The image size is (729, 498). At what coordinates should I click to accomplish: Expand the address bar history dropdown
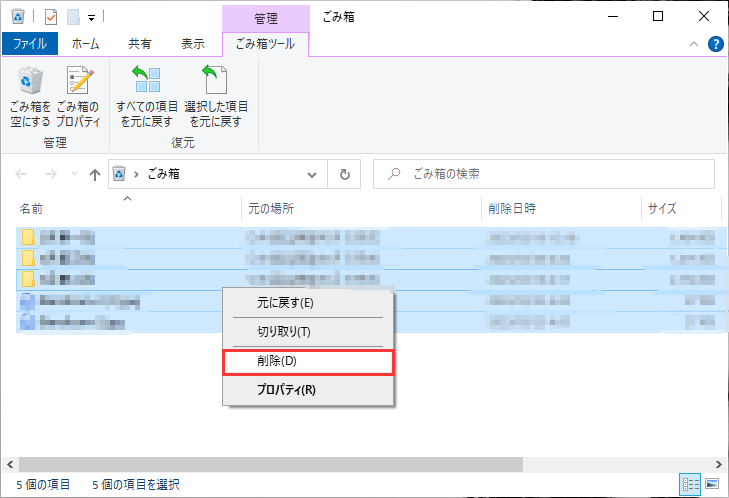pyautogui.click(x=313, y=173)
